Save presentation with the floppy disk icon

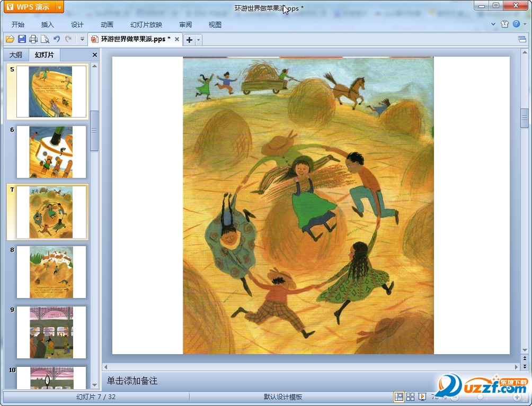22,39
